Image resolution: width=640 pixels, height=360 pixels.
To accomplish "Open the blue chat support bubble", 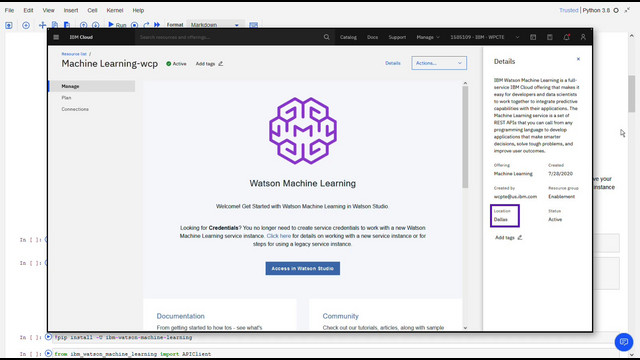I will pyautogui.click(x=624, y=342).
